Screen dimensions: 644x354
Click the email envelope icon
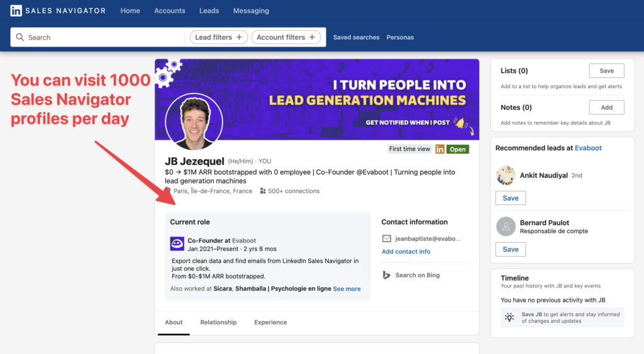coord(387,238)
